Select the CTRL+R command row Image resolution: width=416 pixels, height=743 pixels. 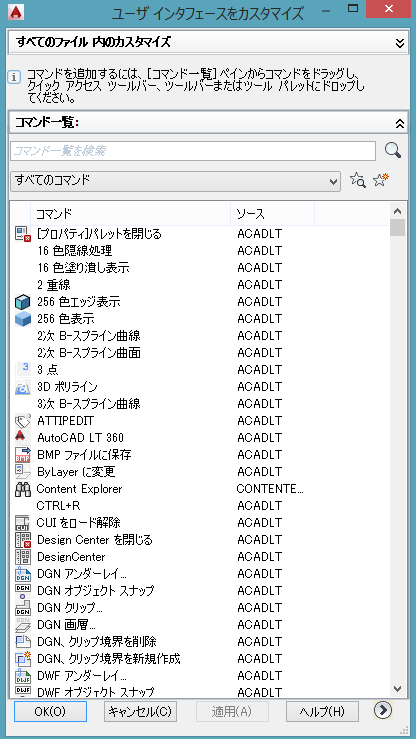point(200,506)
